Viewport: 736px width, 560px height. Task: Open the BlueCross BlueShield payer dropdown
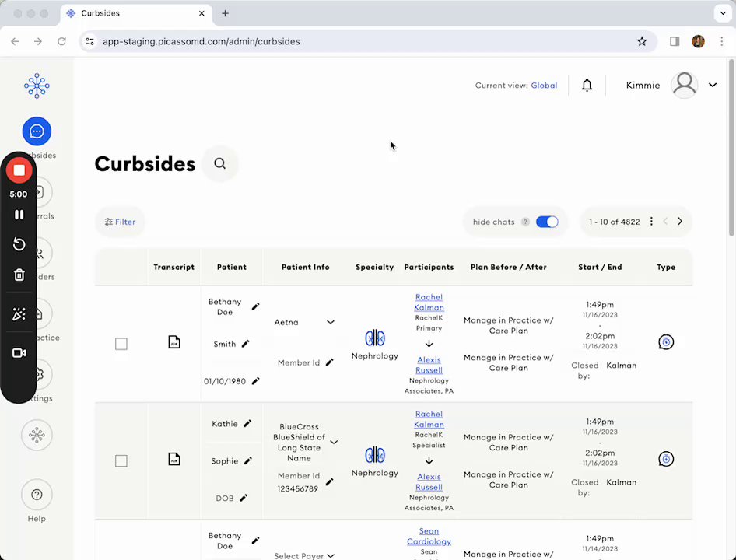pyautogui.click(x=334, y=443)
